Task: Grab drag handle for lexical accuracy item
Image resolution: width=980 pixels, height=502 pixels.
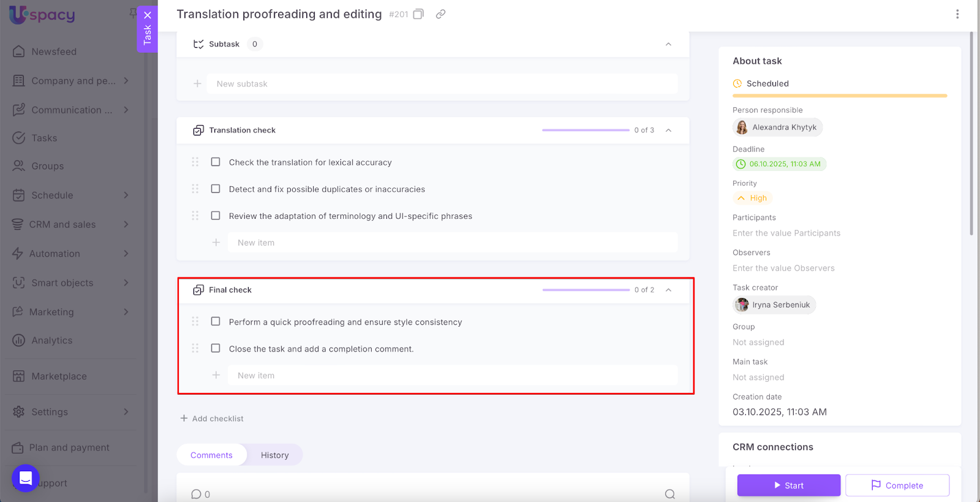Action: [x=195, y=162]
